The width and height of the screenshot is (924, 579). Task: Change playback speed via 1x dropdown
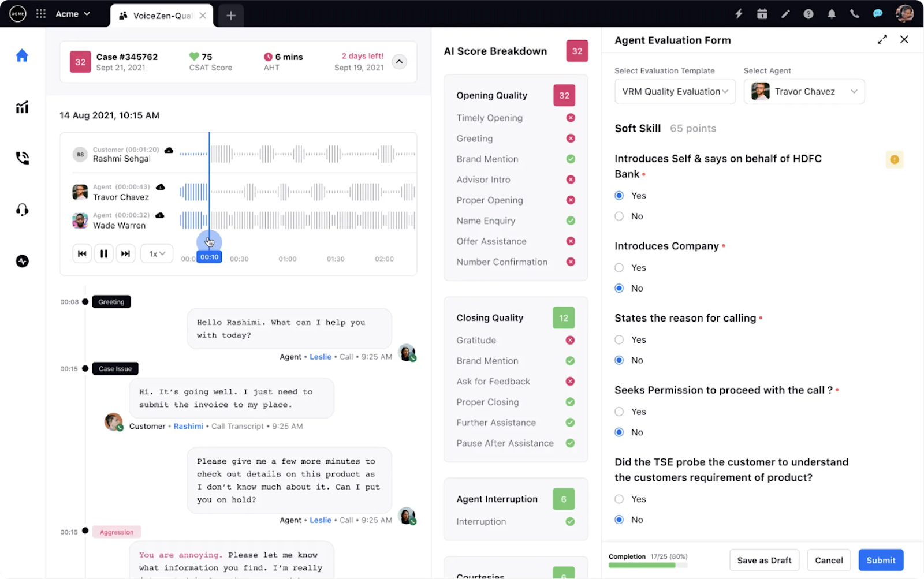click(x=156, y=253)
